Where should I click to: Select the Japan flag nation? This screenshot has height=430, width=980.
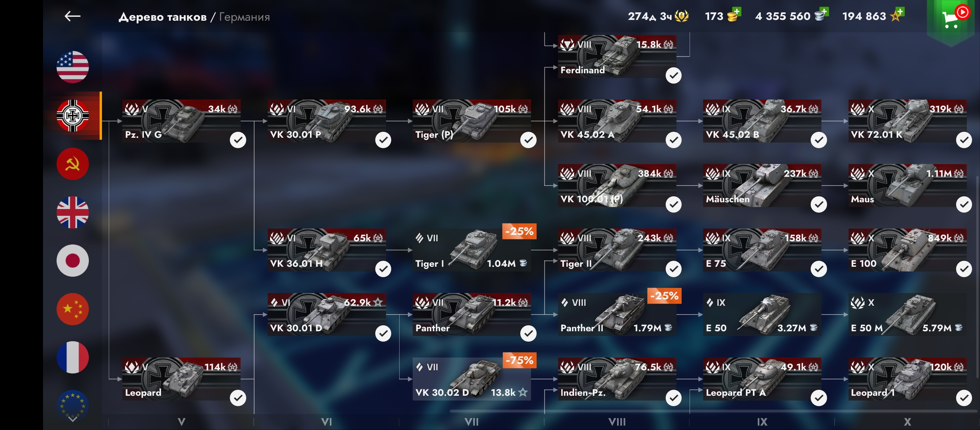pyautogui.click(x=73, y=261)
